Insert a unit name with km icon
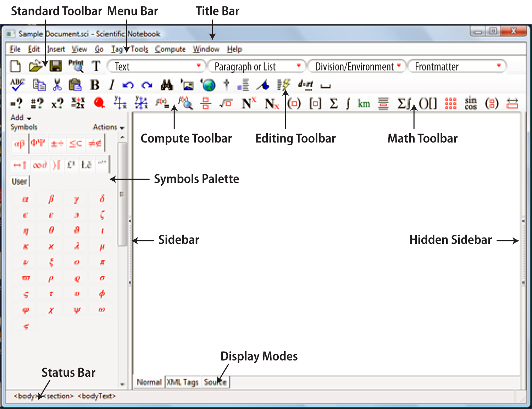532x409 pixels. click(364, 104)
